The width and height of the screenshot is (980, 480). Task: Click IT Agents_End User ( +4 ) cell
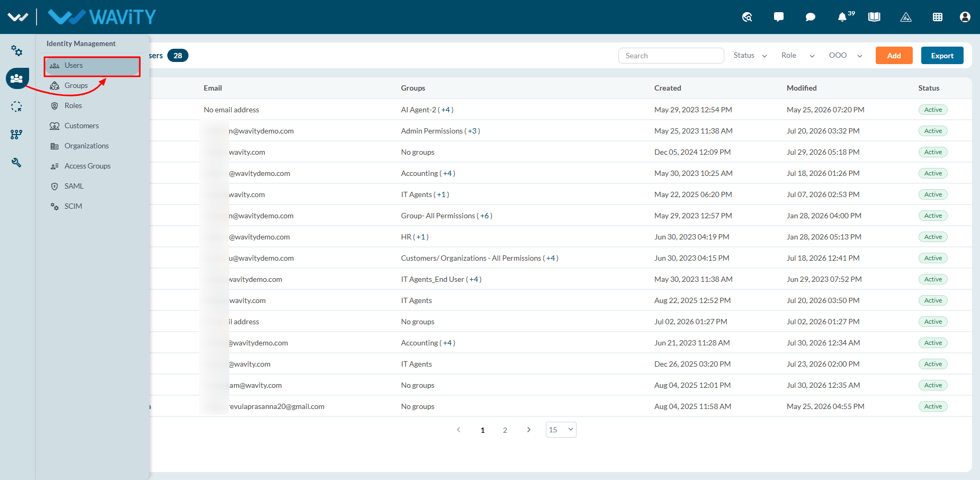[441, 279]
